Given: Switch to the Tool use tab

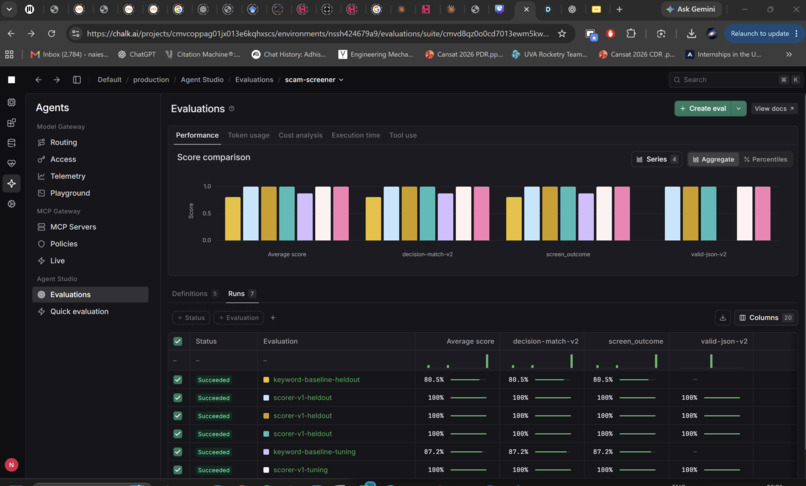Looking at the screenshot, I should pyautogui.click(x=403, y=135).
